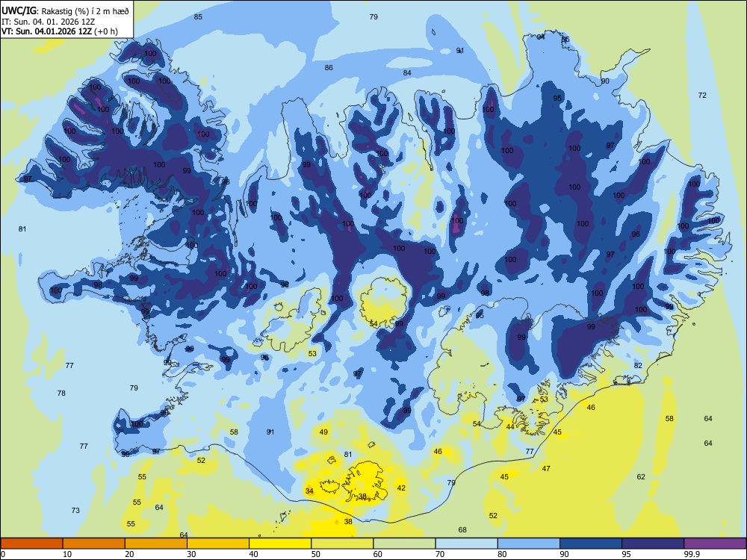Click the legend label "40"
Image resolution: width=747 pixels, height=560 pixels.
[x=254, y=554]
